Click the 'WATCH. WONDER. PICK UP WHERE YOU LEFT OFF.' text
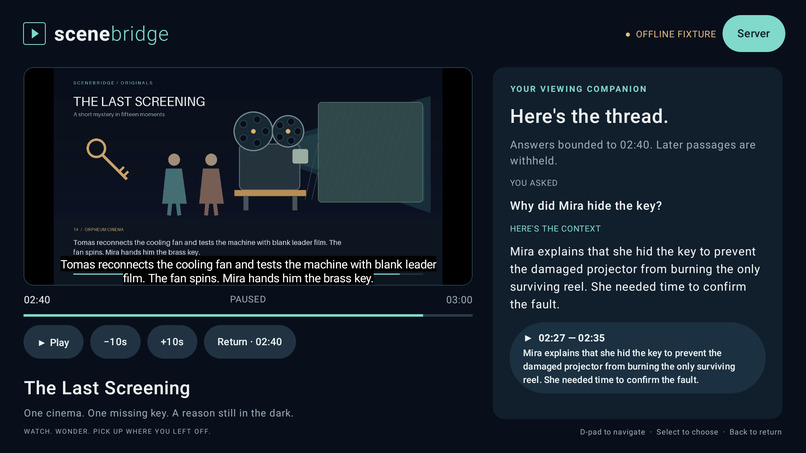This screenshot has height=453, width=806. [x=117, y=431]
